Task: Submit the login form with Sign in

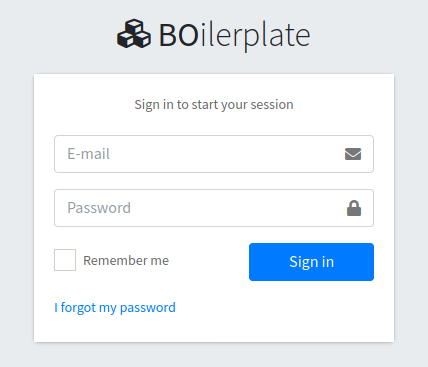Action: pyautogui.click(x=311, y=262)
